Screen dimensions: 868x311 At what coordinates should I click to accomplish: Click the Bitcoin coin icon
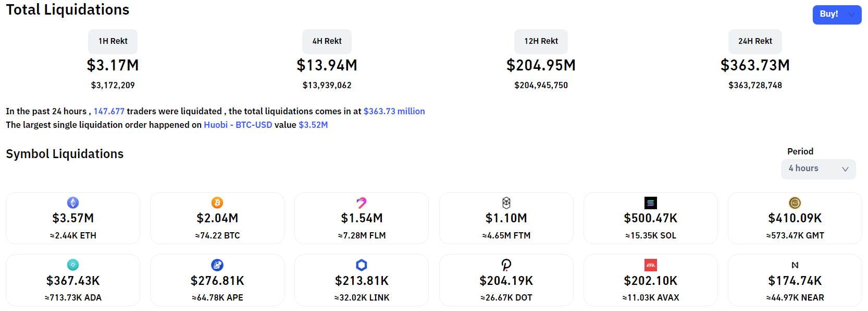(217, 202)
